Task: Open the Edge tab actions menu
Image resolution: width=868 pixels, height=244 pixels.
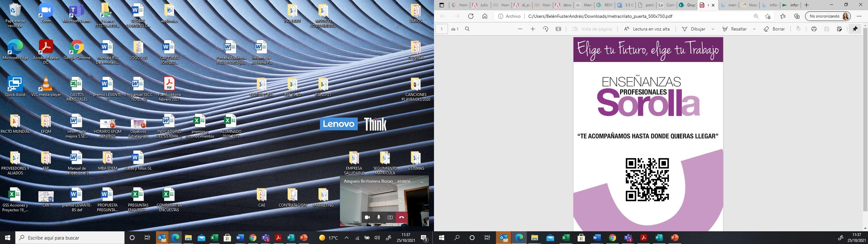Action: point(442,5)
